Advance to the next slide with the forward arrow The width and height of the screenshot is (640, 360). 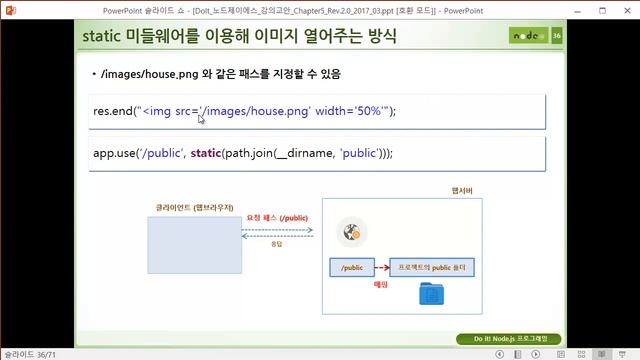[536, 354]
